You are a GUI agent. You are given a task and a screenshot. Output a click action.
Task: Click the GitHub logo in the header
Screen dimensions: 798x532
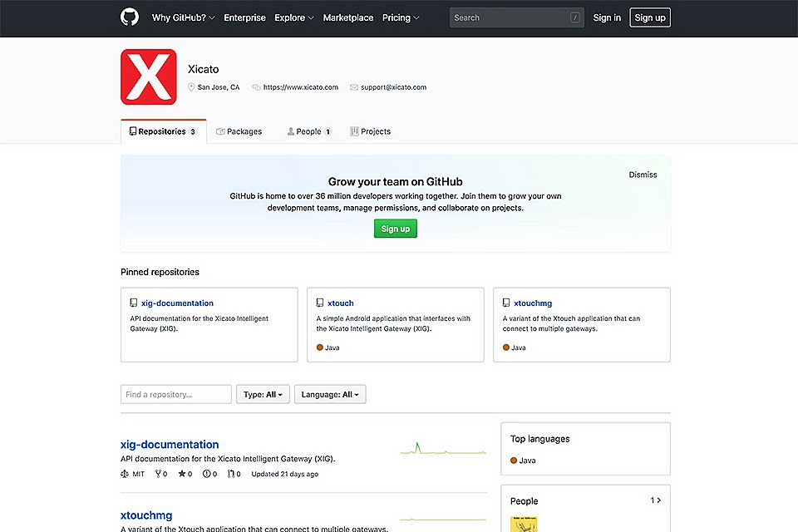coord(129,17)
